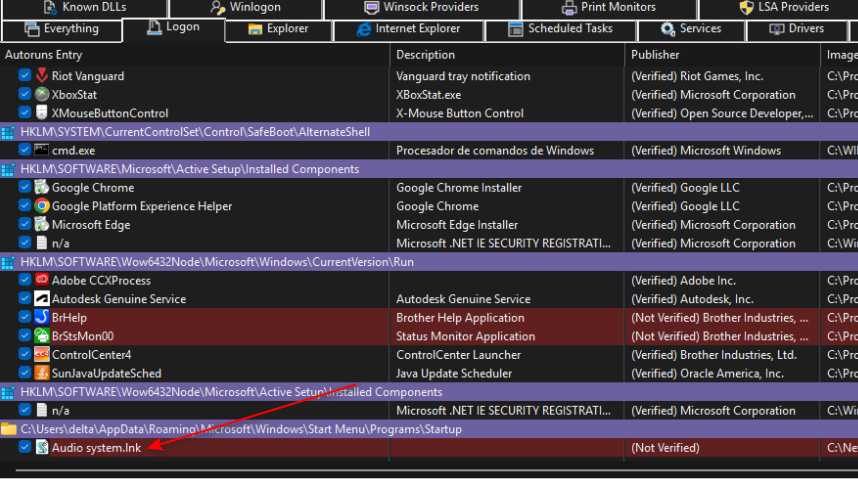
Task: Open the Drivers tab
Action: 796,29
